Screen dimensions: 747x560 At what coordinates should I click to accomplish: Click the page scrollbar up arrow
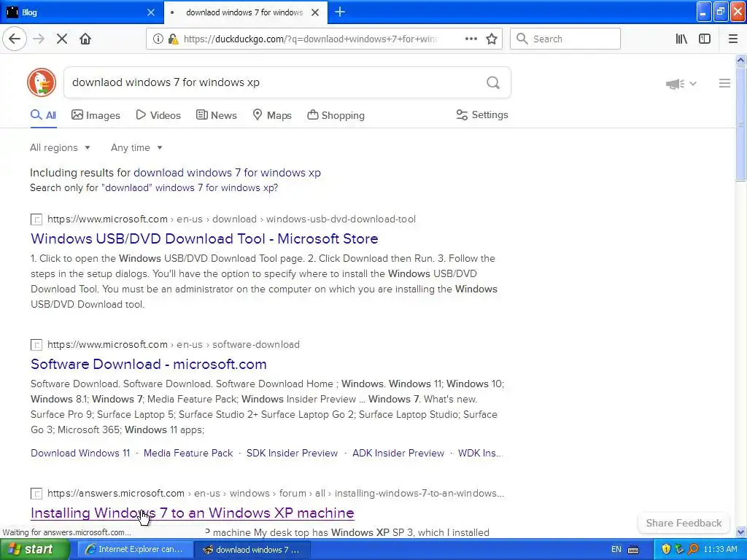(741, 60)
